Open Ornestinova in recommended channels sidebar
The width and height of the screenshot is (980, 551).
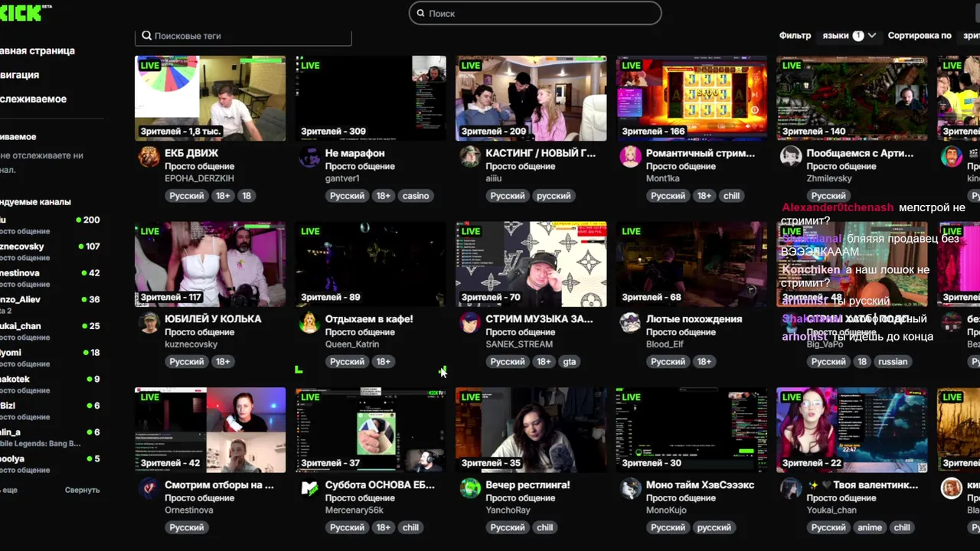(x=51, y=279)
